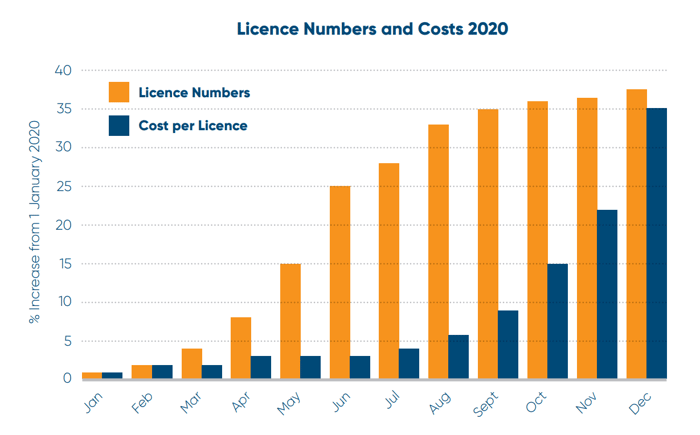700x435 pixels.
Task: Select the orange Licence Numbers bar for Nov
Action: [587, 238]
